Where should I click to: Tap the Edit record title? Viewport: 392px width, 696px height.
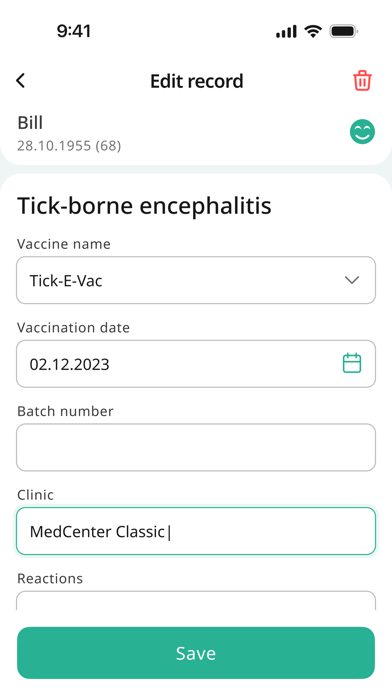(197, 81)
